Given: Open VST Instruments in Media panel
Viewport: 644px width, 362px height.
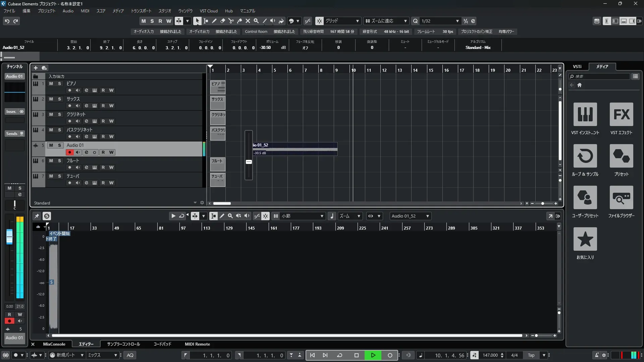Looking at the screenshot, I should [x=585, y=114].
